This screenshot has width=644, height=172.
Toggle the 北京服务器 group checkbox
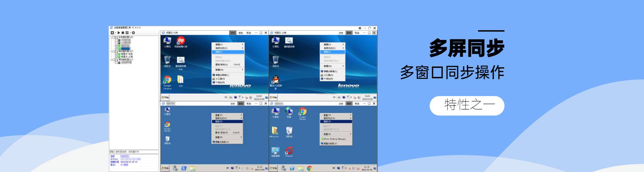pyautogui.click(x=114, y=37)
